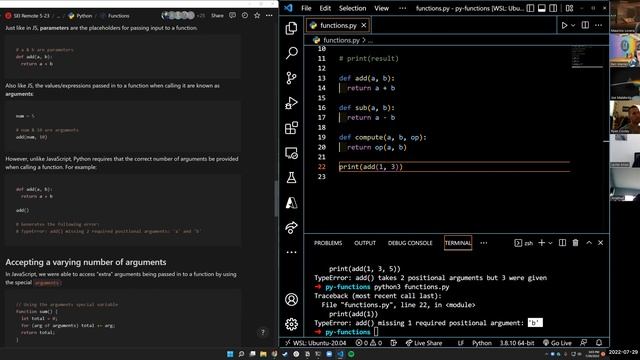Click the WSL: Ubuntu-20.04 remote indicator
Screen dimensions: 640x360
[316, 343]
